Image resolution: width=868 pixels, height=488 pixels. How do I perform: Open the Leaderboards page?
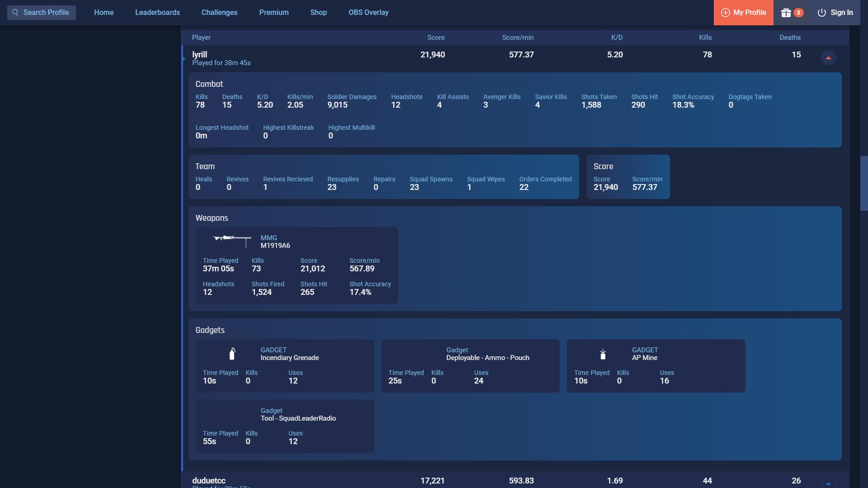click(x=157, y=13)
